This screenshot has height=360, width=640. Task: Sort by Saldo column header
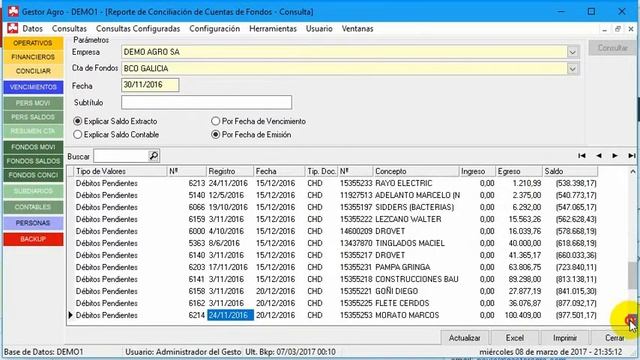pos(570,171)
